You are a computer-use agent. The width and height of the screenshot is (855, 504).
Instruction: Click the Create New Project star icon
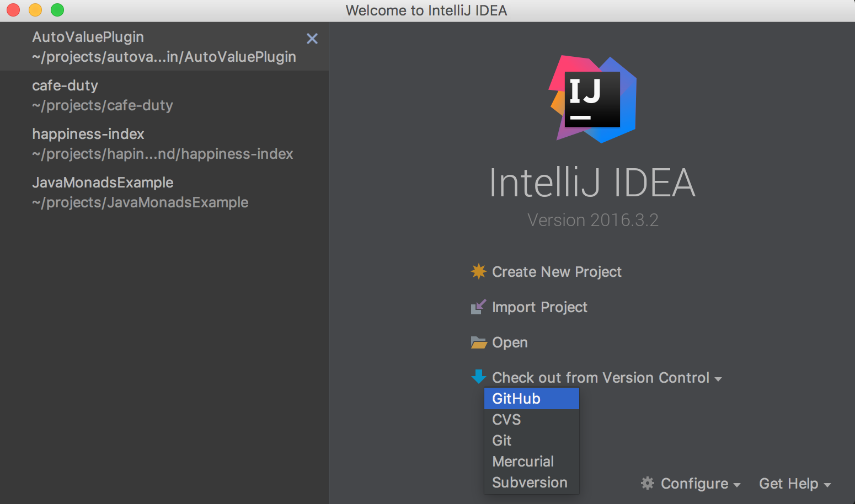pyautogui.click(x=478, y=271)
